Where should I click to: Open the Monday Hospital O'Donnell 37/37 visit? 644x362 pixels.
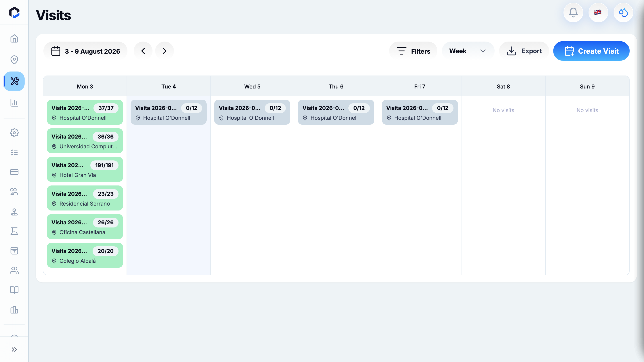point(85,112)
